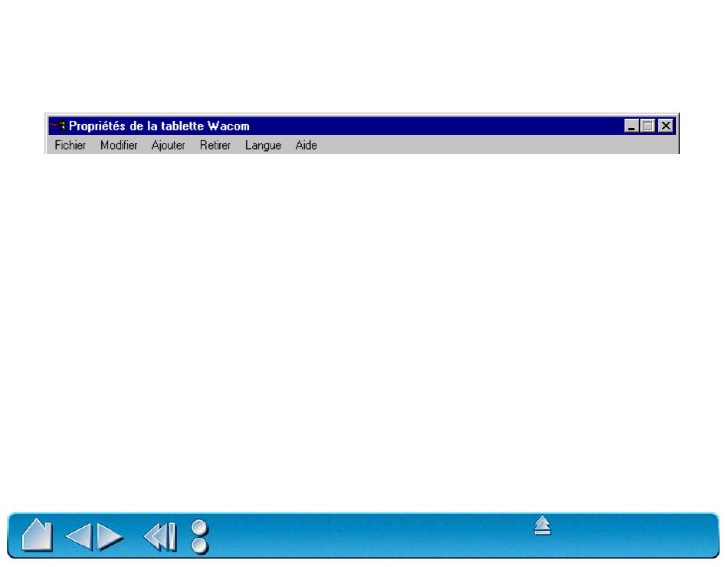Click the title text Propriétés de la tablette Wacom
This screenshot has height=567, width=728.
click(159, 126)
